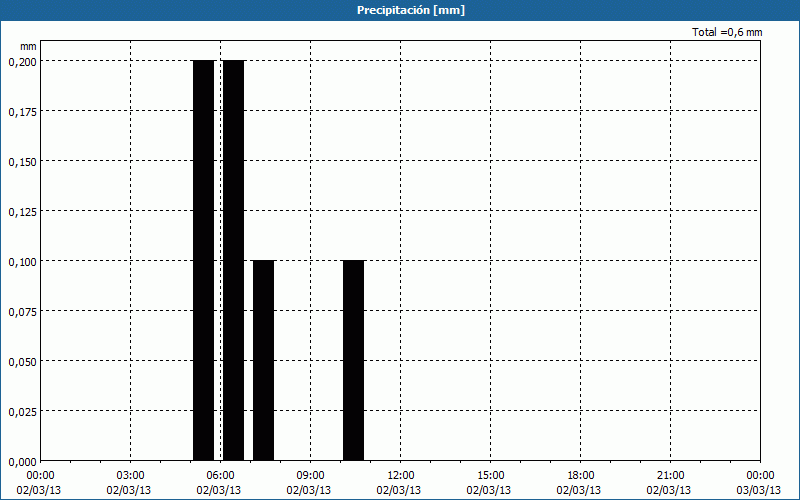
Task: Click the 03/03/13 date label
Action: (760, 490)
